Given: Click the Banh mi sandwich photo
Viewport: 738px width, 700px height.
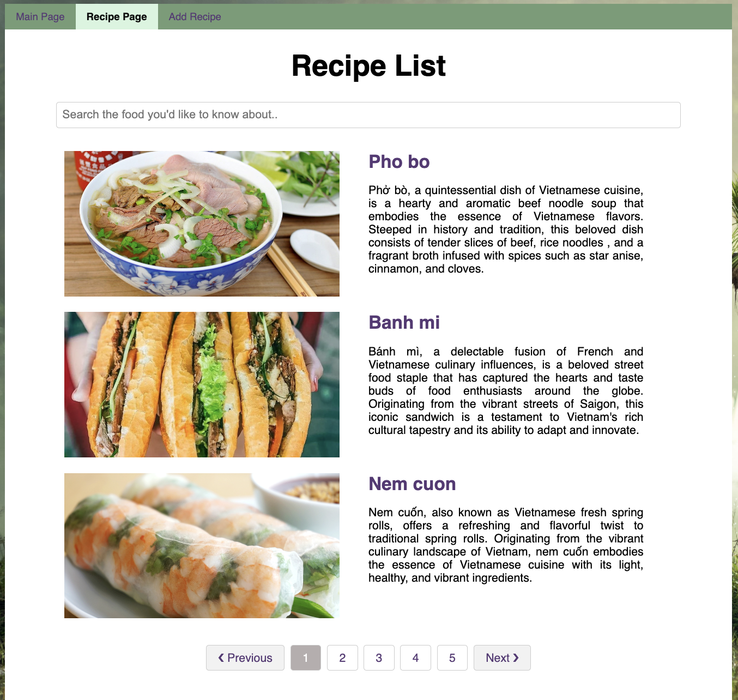Looking at the screenshot, I should click(202, 385).
